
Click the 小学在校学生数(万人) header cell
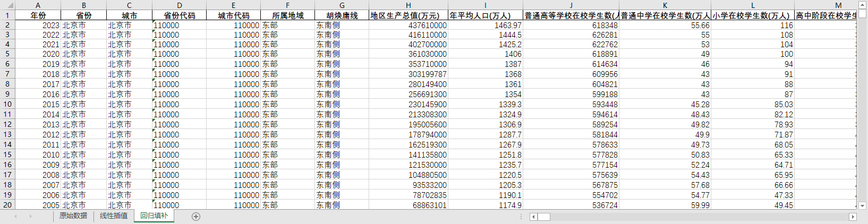(753, 15)
